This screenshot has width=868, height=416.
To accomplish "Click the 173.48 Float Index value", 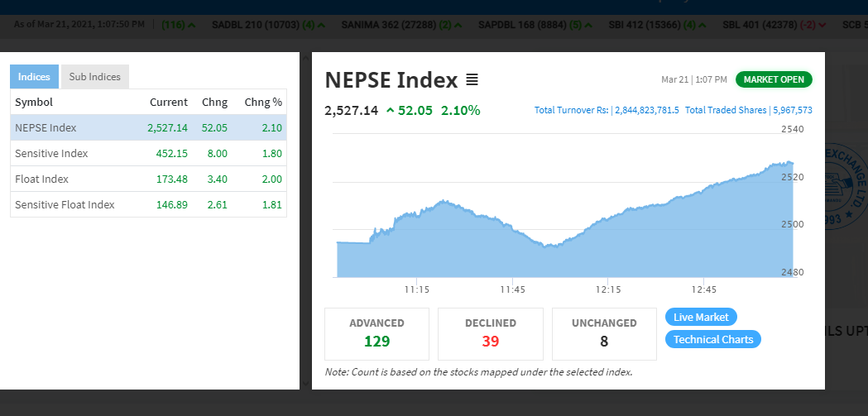I will (172, 179).
